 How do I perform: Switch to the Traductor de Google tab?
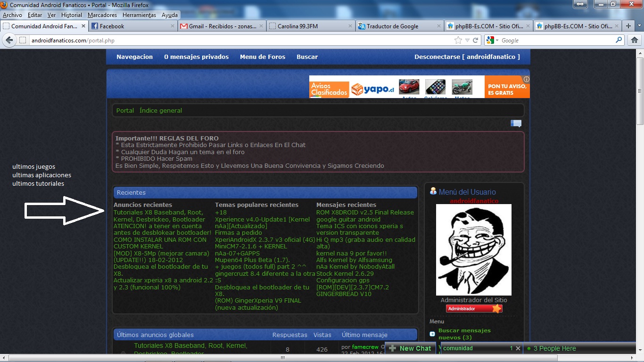point(392,26)
